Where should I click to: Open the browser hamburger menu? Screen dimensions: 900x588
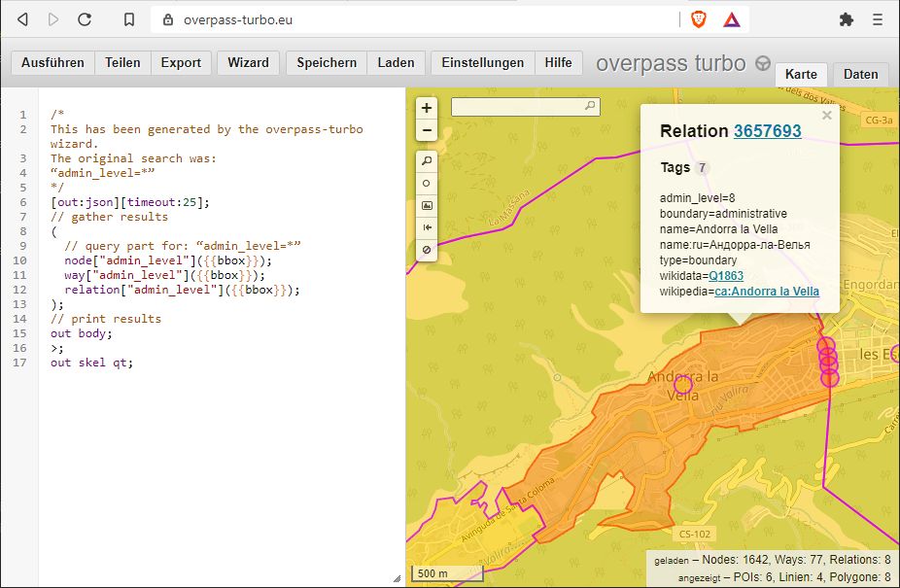[x=878, y=19]
